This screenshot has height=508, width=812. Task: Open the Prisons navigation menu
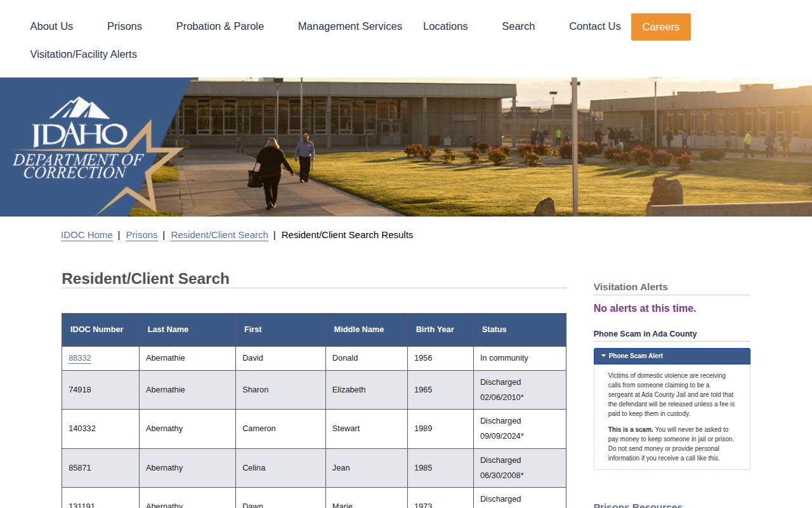click(x=124, y=27)
